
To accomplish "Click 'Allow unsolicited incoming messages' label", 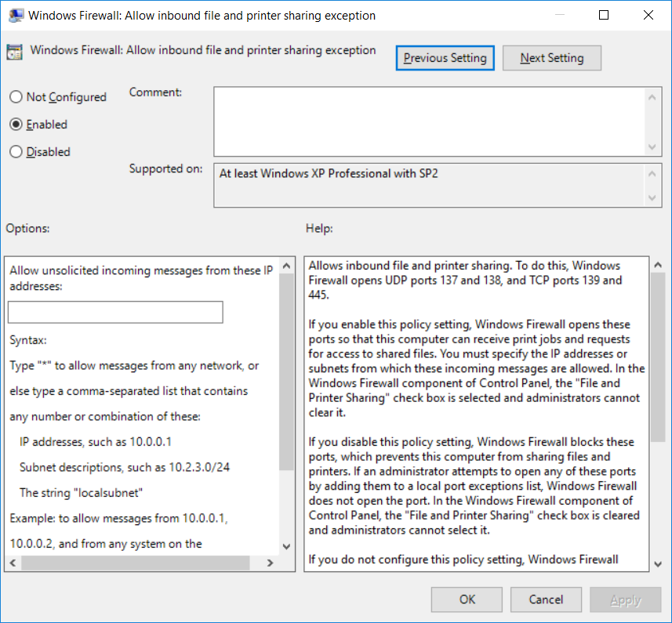I will pyautogui.click(x=141, y=278).
